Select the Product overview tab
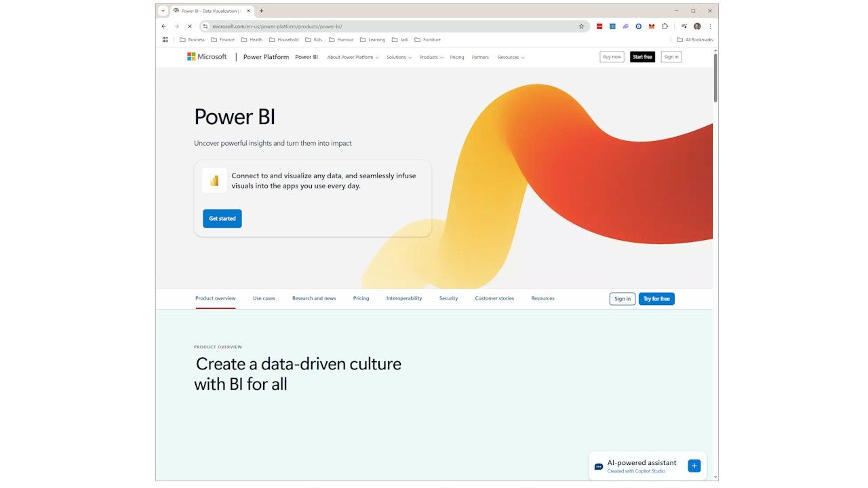This screenshot has width=868, height=488. (216, 298)
